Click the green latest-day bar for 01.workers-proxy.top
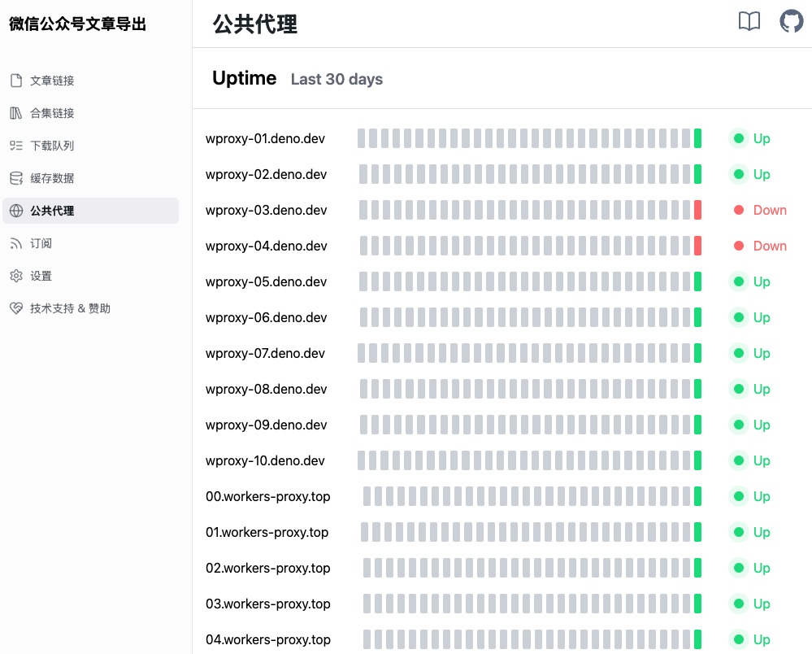Screen dimensions: 812x654 pos(697,532)
